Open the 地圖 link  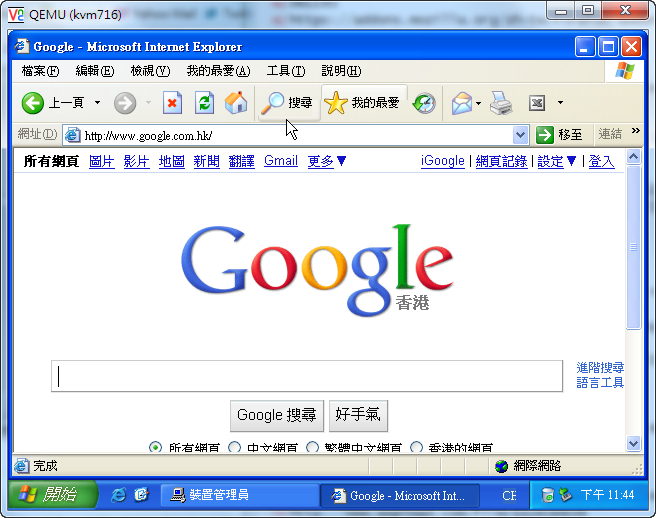point(172,161)
